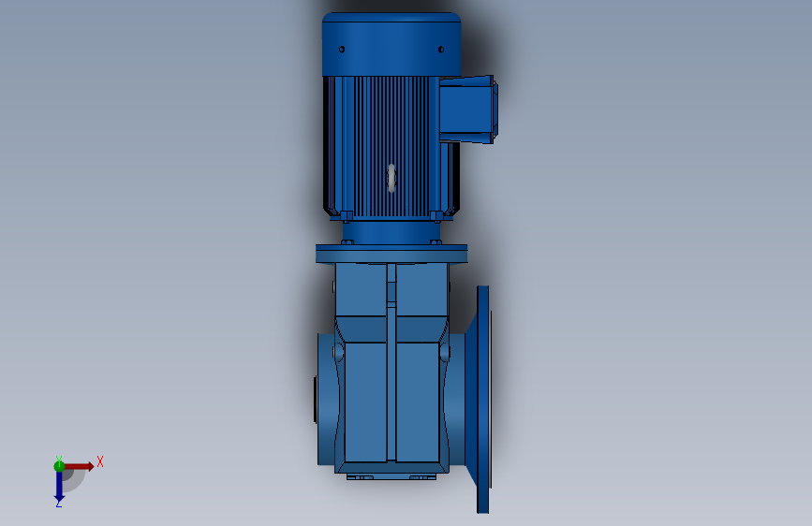Click the blue Z axis arrow of triad
The height and width of the screenshot is (526, 812).
pyautogui.click(x=59, y=487)
